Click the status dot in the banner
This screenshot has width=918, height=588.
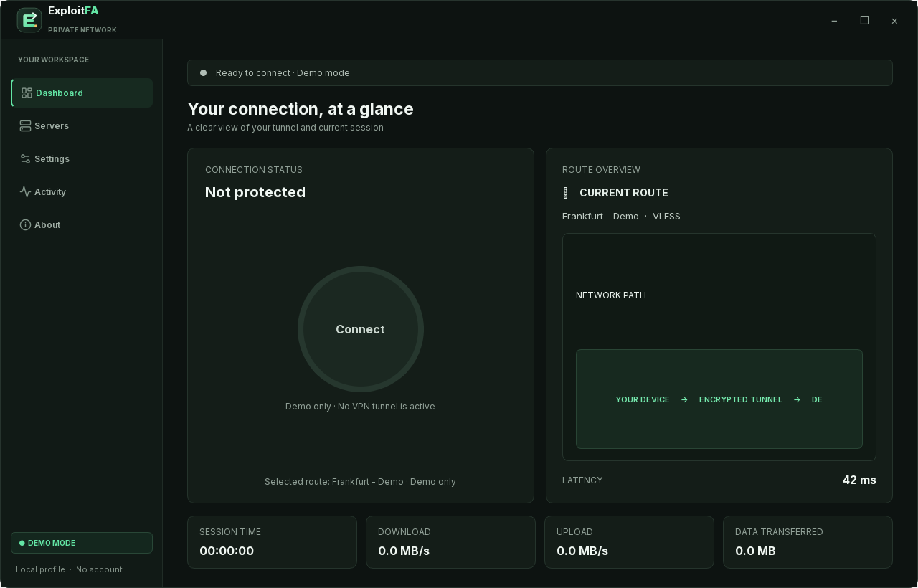tap(203, 72)
